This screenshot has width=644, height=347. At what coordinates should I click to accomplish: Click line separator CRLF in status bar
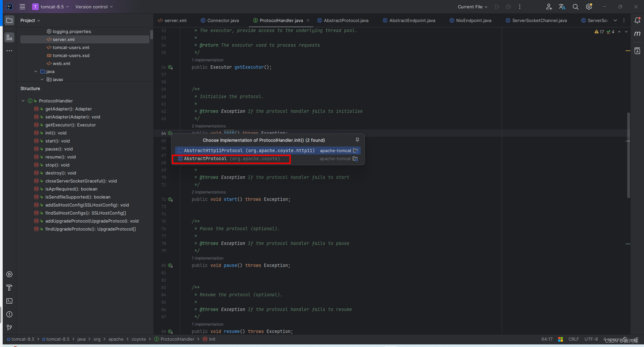(x=574, y=339)
